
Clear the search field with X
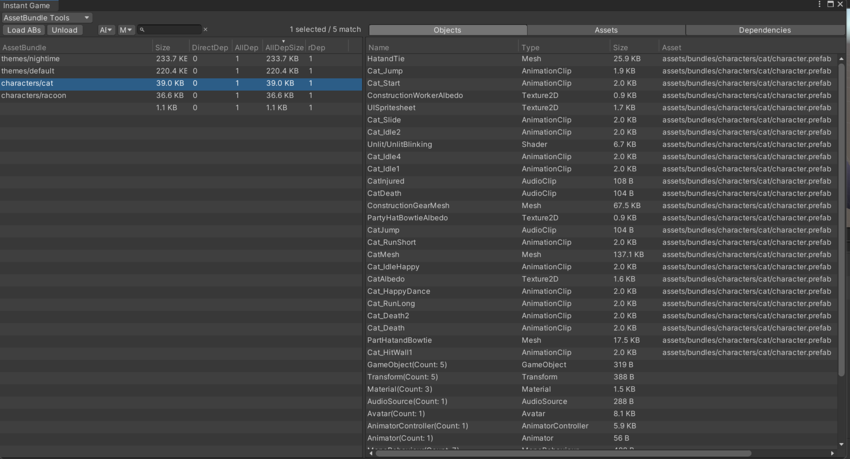(205, 30)
